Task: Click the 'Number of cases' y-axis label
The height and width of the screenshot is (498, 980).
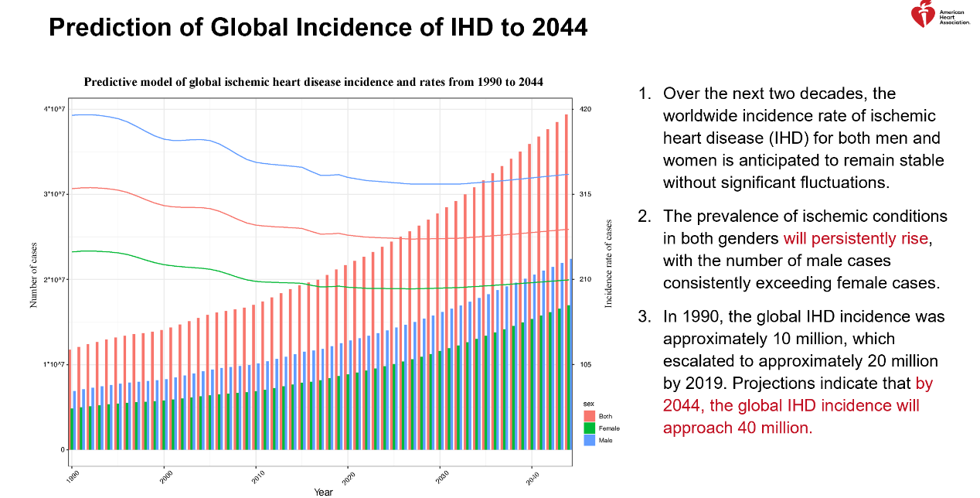Action: 33,274
